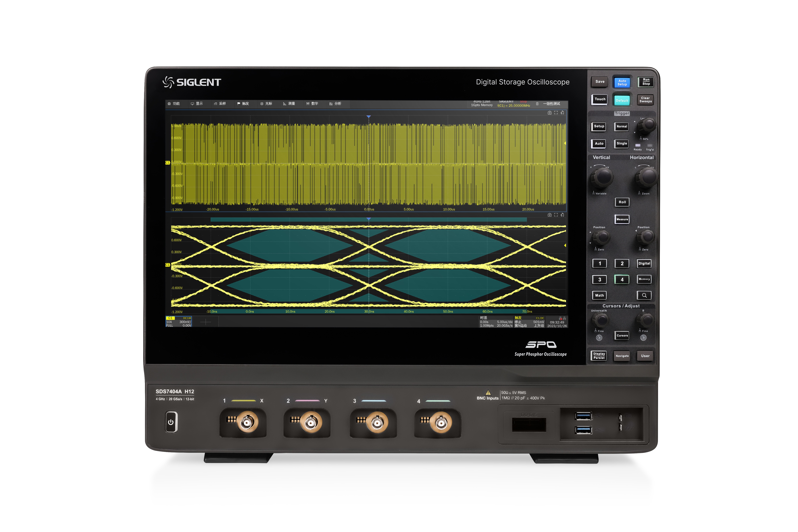The image size is (798, 532).
Task: Open the C1 channel descriptor box
Action: [179, 322]
